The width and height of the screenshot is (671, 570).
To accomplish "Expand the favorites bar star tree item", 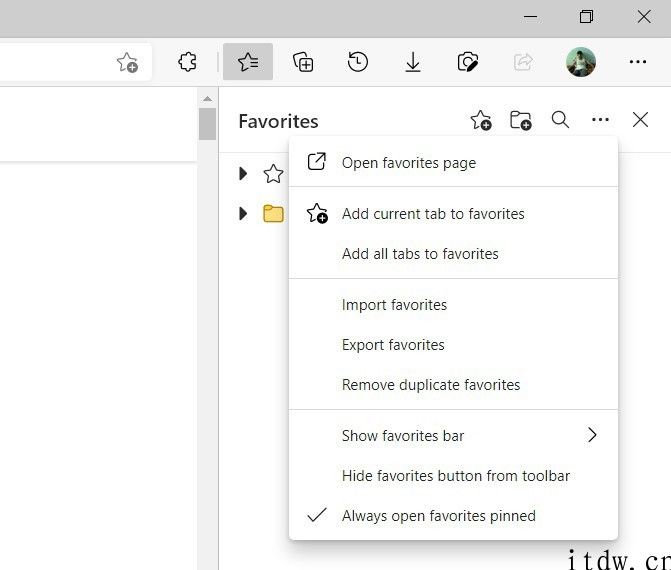I will click(243, 173).
